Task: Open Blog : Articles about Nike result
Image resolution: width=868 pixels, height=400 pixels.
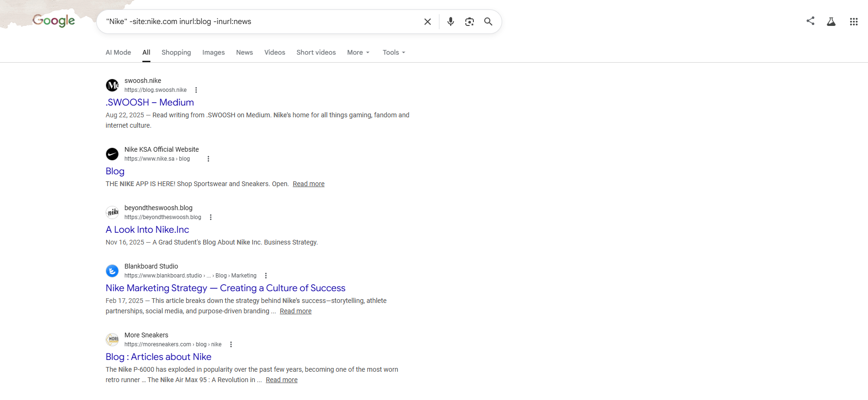Action: pos(158,357)
